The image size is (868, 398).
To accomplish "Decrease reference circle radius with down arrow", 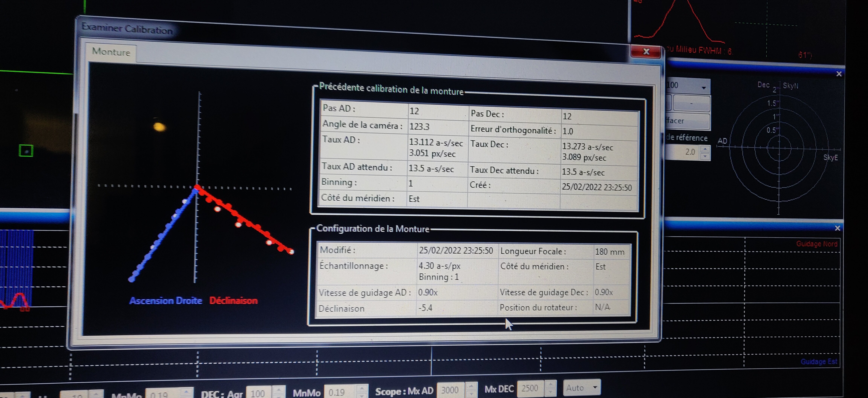I will pos(705,156).
